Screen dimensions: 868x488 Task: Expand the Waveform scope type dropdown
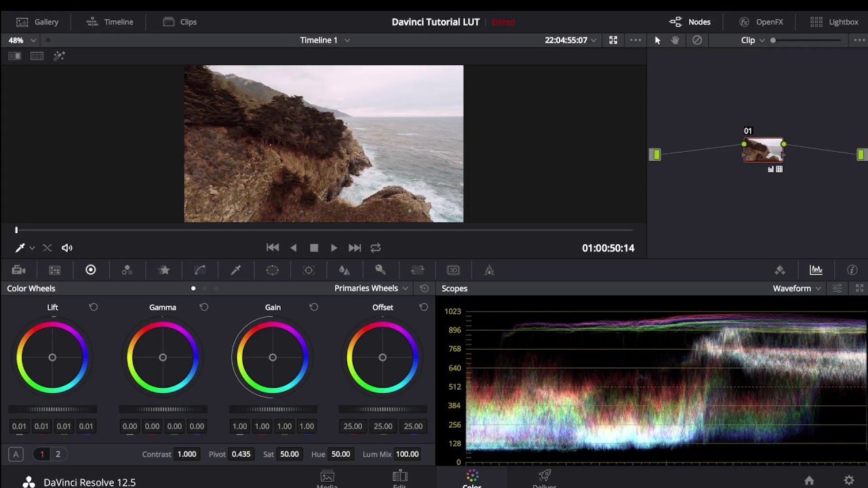pyautogui.click(x=797, y=288)
